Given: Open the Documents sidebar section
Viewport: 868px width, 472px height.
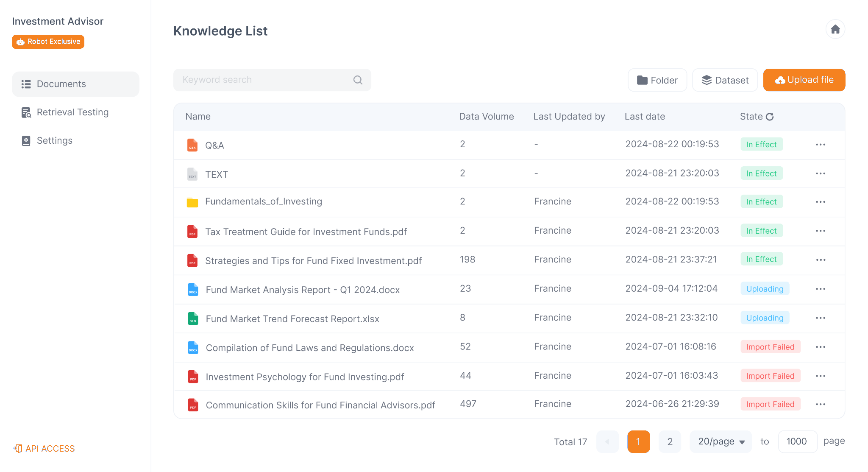Looking at the screenshot, I should 75,84.
